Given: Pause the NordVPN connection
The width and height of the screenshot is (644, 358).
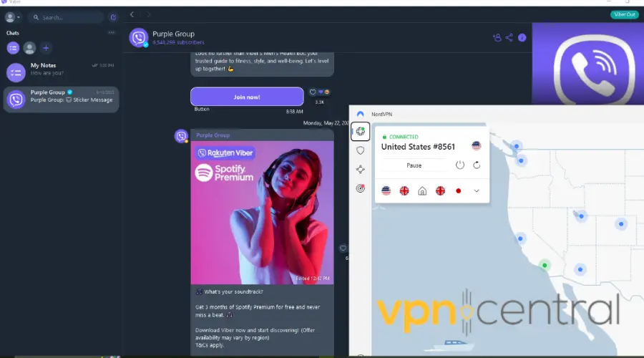Looking at the screenshot, I should point(414,165).
